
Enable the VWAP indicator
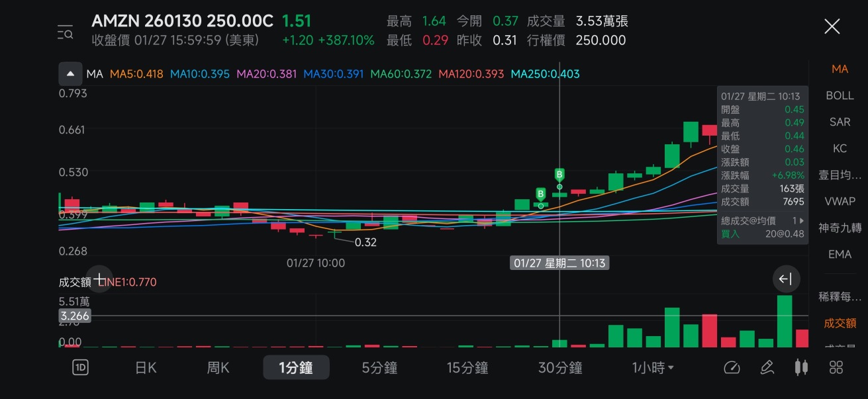coord(840,201)
